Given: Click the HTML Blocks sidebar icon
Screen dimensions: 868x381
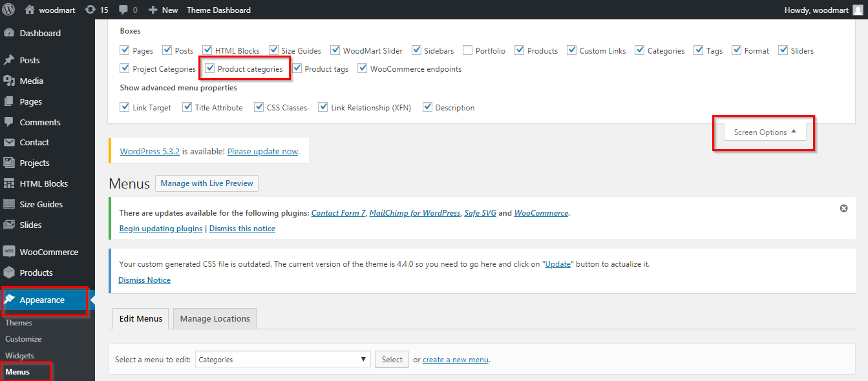Looking at the screenshot, I should pos(9,183).
